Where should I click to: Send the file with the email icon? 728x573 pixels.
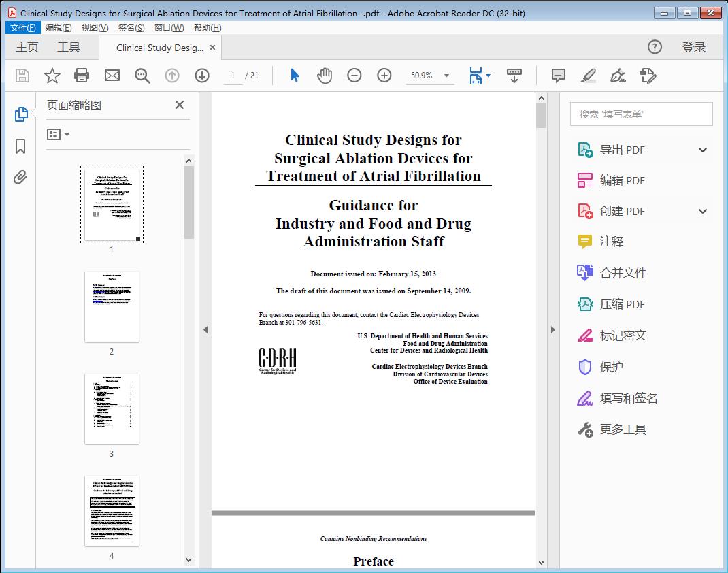tap(112, 76)
